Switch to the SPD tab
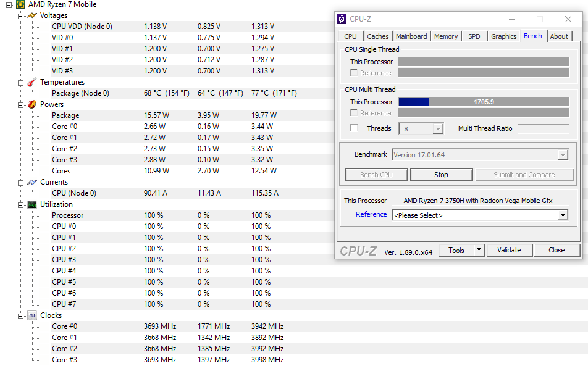Viewport: 588px width, 366px height. pos(474,36)
